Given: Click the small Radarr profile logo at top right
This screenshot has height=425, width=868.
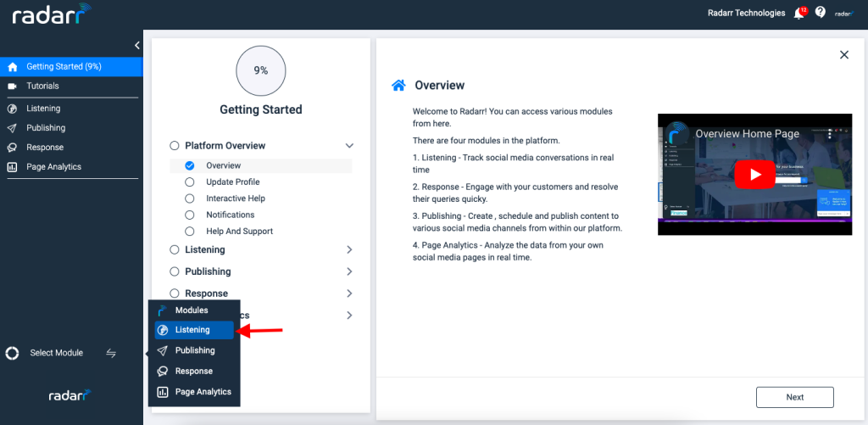Looking at the screenshot, I should pos(845,14).
